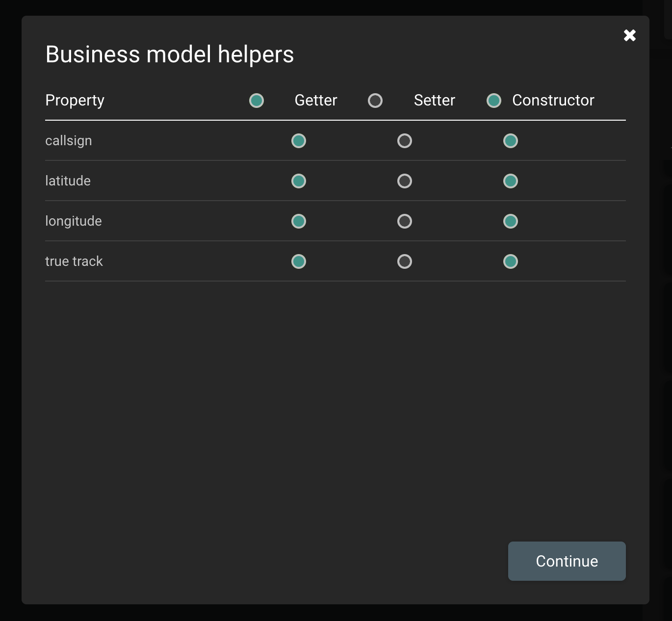Remove latitude from constructor
Image resolution: width=672 pixels, height=621 pixels.
click(x=511, y=181)
